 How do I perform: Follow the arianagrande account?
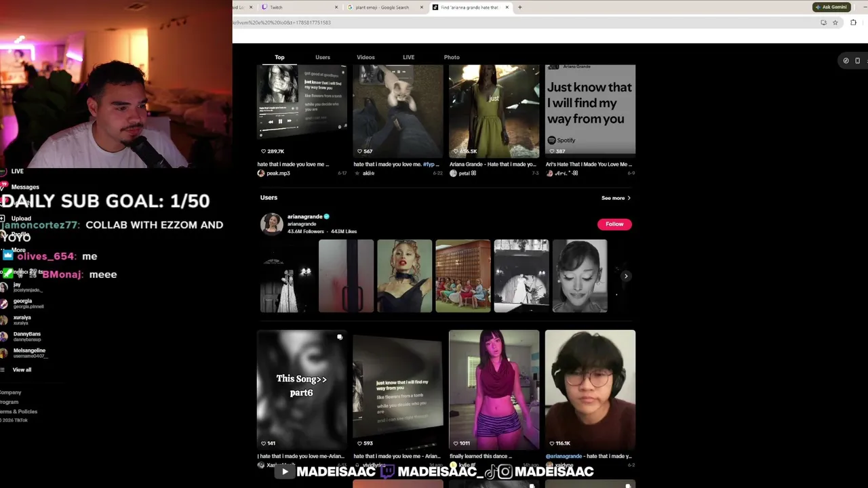click(614, 224)
